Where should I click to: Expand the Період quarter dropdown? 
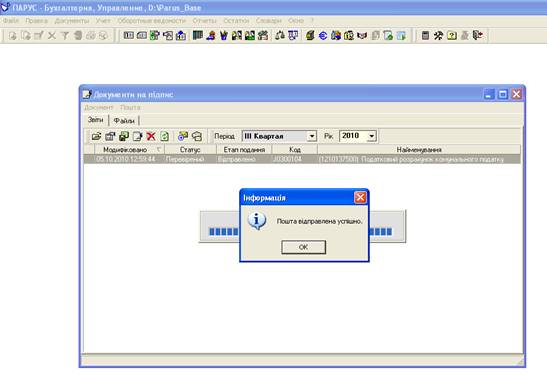312,136
